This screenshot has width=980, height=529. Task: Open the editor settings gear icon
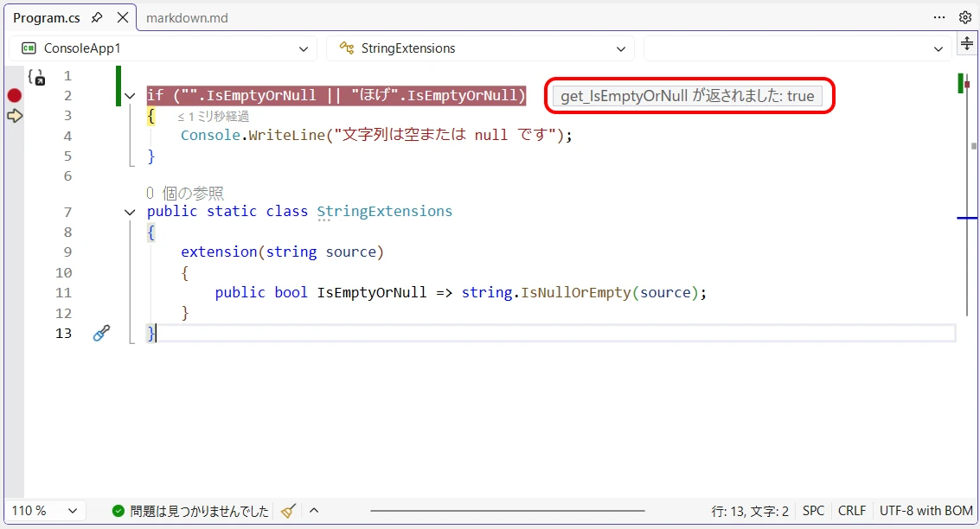[x=965, y=17]
